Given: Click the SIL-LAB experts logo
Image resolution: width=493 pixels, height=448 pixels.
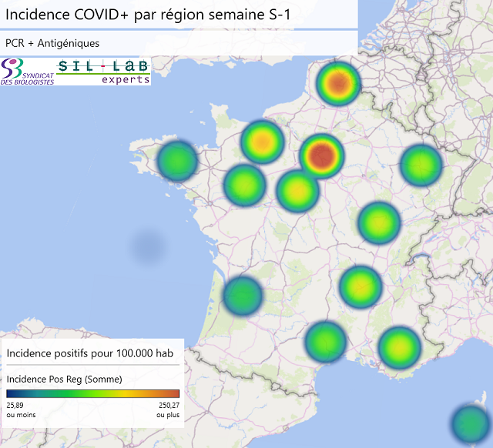Looking at the screenshot, I should tap(103, 72).
